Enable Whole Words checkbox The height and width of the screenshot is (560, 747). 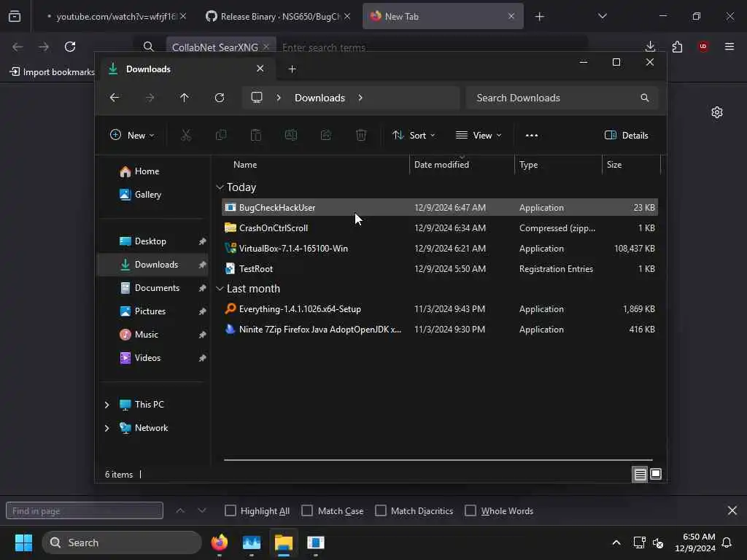(x=471, y=510)
